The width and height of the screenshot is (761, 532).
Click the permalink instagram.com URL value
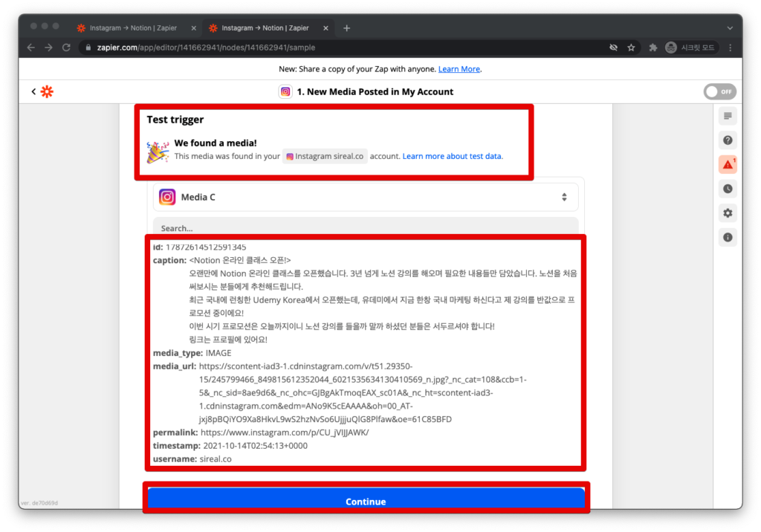285,432
